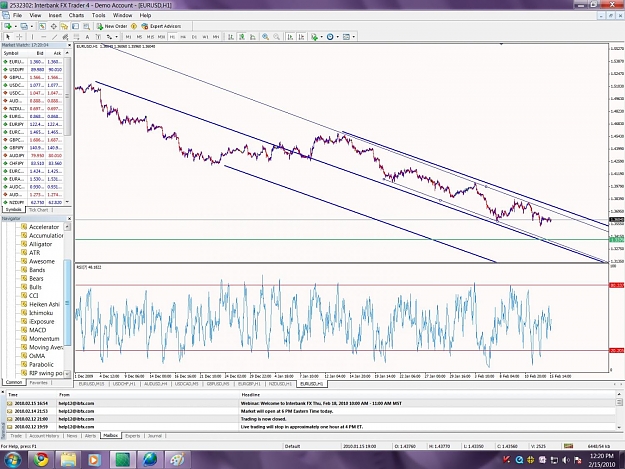
Task: Open the chart templates icon
Action: click(x=346, y=37)
